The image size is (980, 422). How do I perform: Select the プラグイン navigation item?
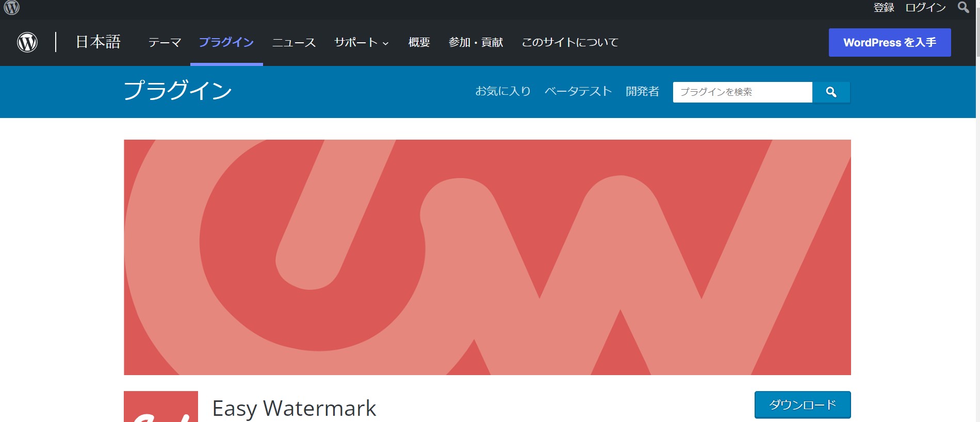tap(226, 42)
